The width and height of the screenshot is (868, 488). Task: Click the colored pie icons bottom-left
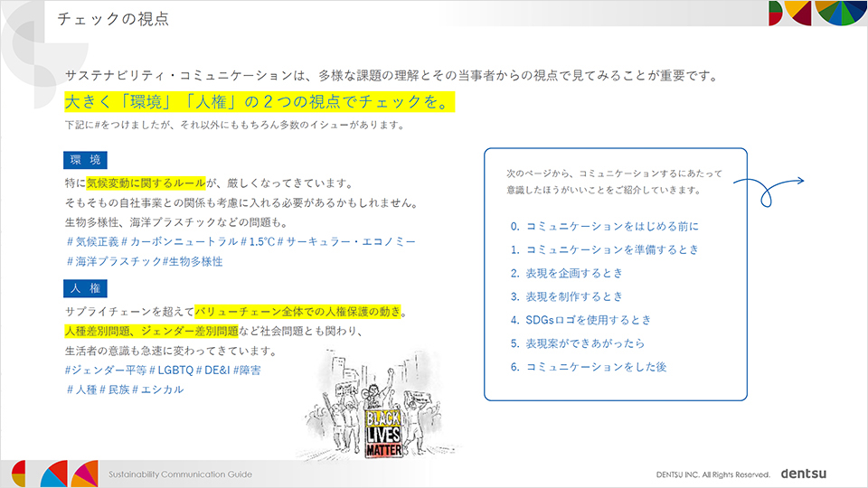click(53, 473)
